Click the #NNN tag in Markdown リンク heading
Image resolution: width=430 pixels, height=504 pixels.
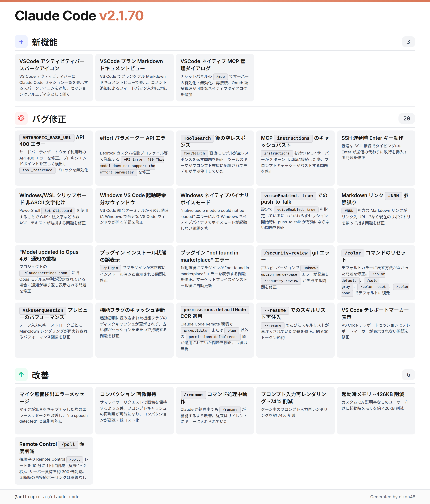393,196
